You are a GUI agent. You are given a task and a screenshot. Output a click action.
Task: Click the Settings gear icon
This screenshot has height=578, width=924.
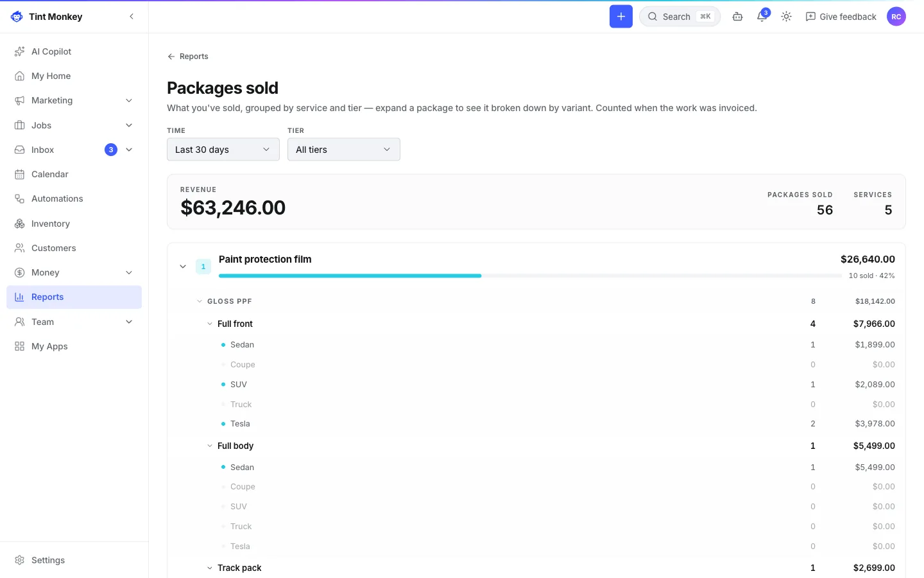20,560
